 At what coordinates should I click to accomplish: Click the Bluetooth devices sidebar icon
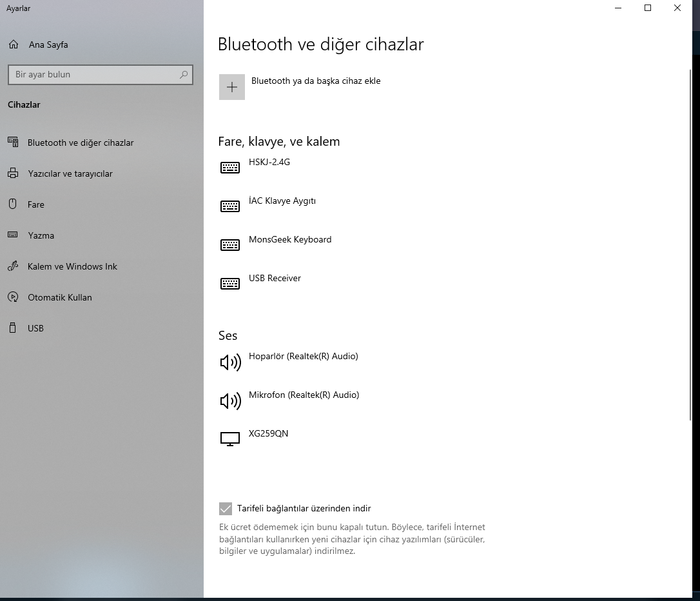pos(13,142)
